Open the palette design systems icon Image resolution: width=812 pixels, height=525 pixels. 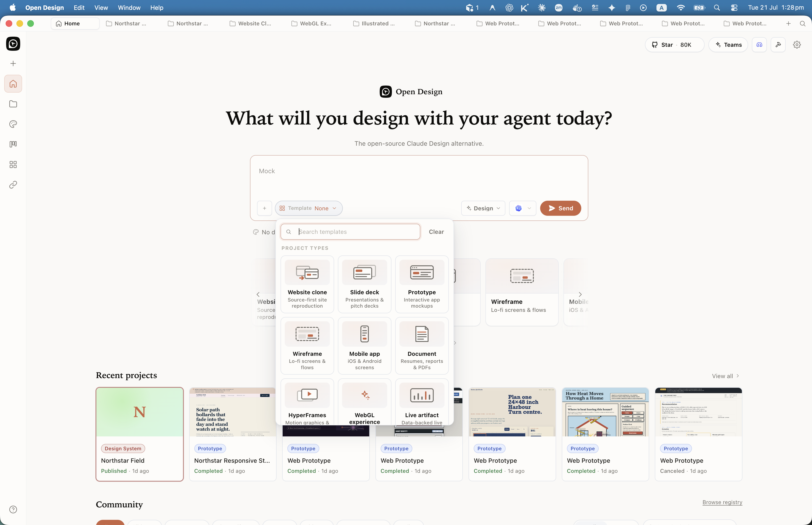(13, 124)
